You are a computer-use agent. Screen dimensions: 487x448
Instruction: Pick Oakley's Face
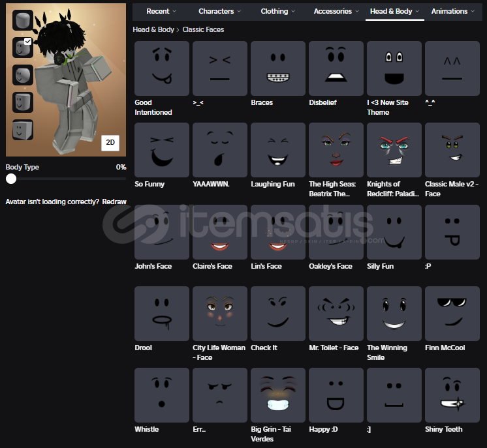point(336,232)
